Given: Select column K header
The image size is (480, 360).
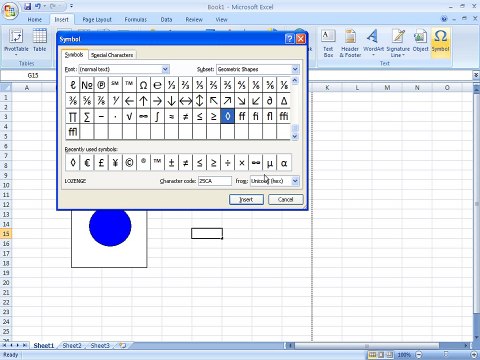Looking at the screenshot, I should pos(327,88).
